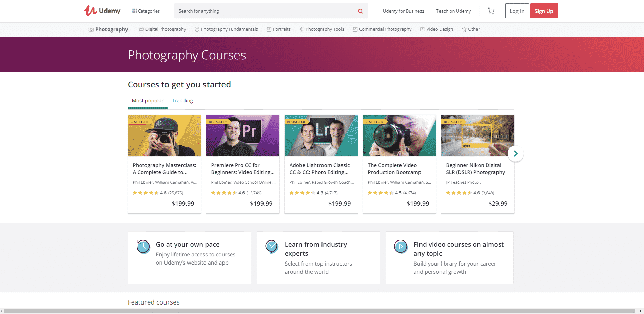Open the Other subcategory

pos(471,29)
